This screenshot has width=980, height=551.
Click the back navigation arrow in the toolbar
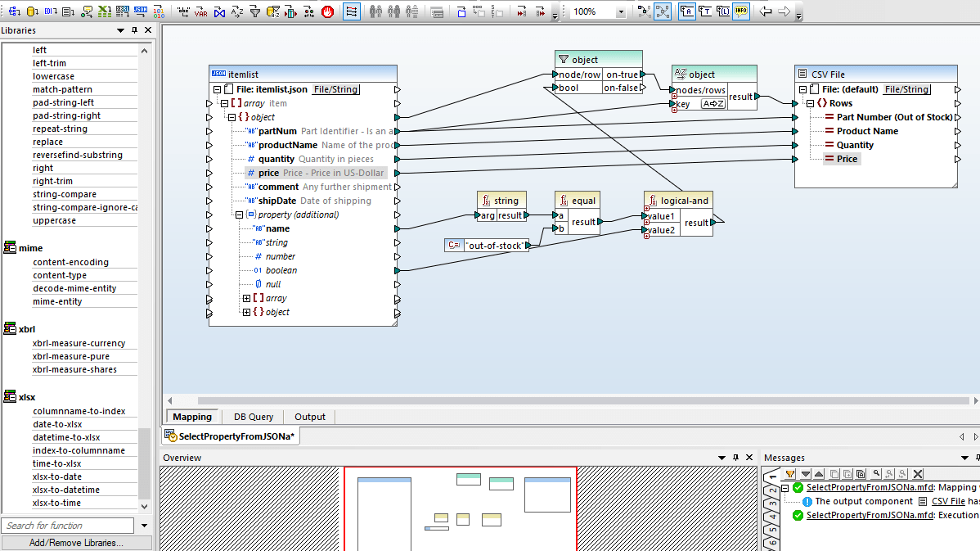[766, 11]
